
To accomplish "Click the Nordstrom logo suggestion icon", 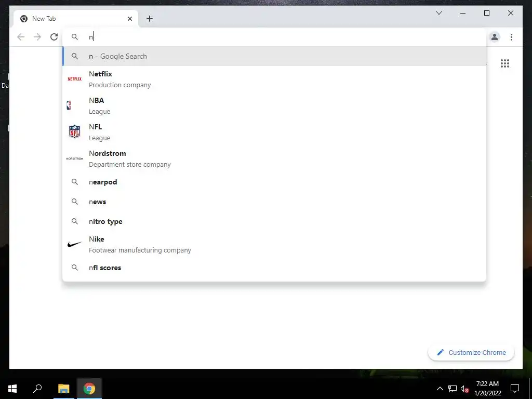I will (x=75, y=158).
